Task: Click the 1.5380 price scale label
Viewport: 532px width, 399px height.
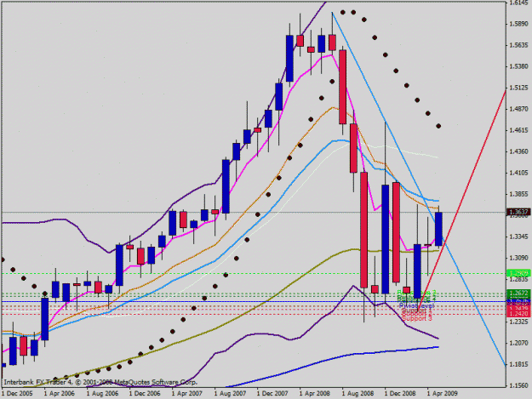Action: [518, 66]
